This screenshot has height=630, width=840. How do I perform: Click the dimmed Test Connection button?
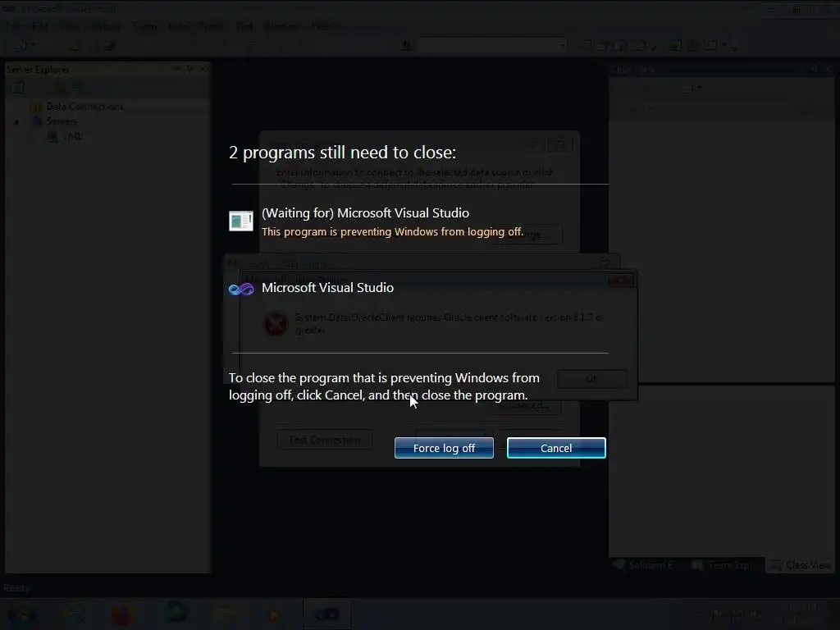pos(325,440)
